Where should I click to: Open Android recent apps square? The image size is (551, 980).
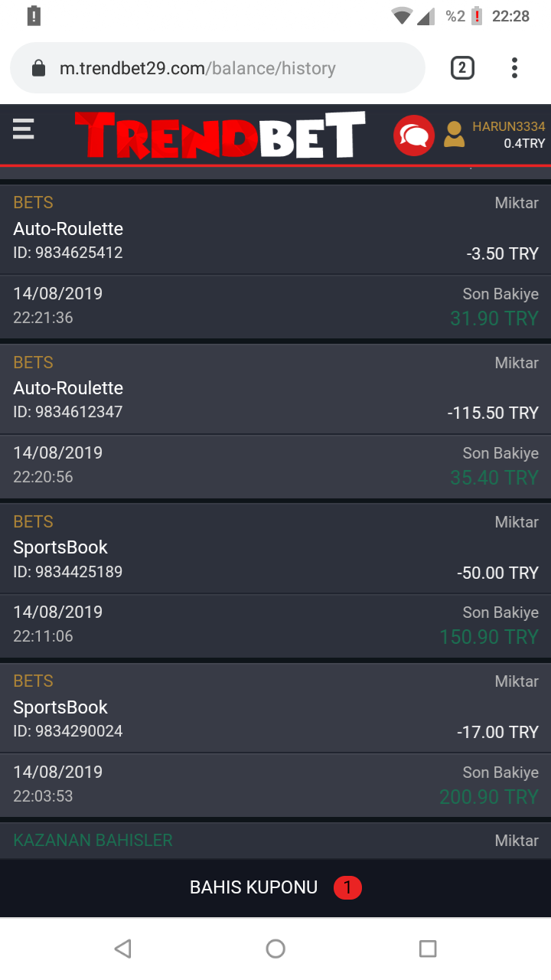coord(428,949)
